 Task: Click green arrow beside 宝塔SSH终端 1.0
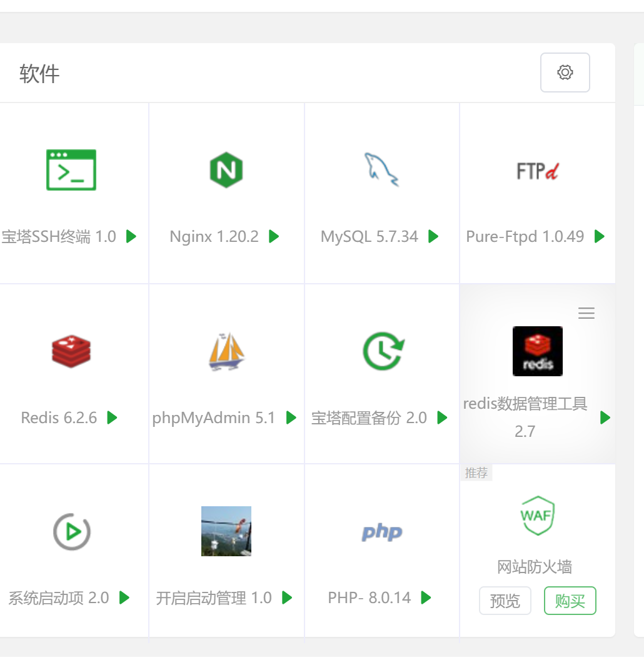click(x=131, y=236)
